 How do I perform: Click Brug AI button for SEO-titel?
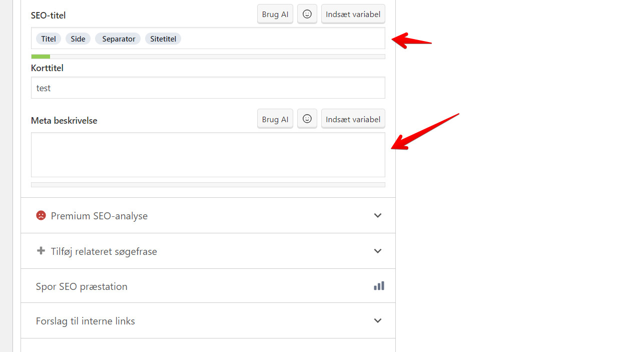(x=275, y=15)
